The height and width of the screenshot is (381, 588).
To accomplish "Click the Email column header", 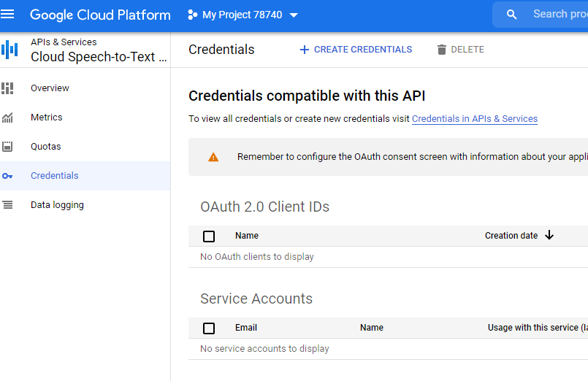I will (x=246, y=328).
